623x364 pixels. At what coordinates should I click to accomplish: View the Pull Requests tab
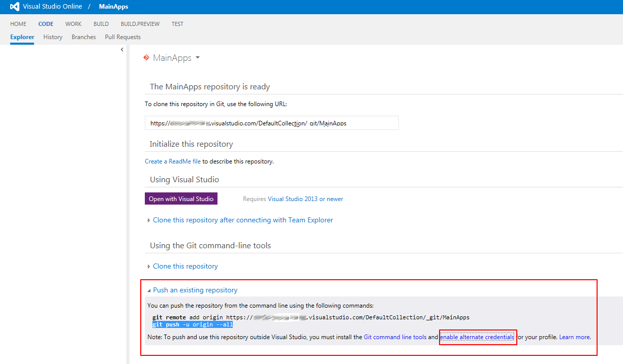[123, 37]
